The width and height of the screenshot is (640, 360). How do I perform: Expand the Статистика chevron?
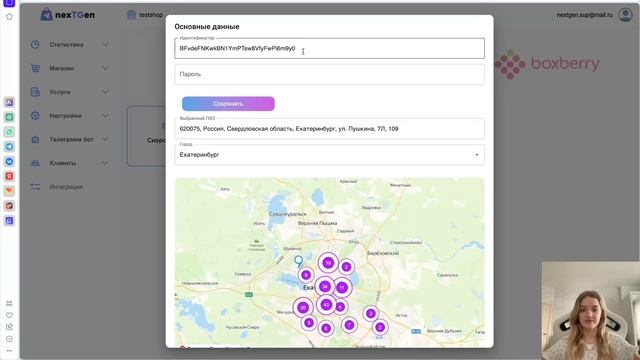click(105, 44)
